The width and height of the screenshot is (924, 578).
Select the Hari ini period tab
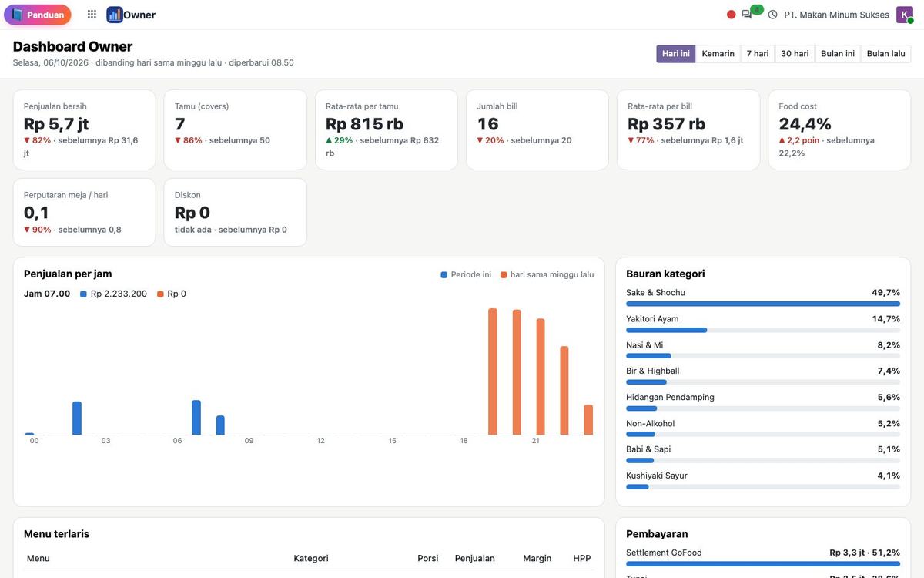pos(676,54)
